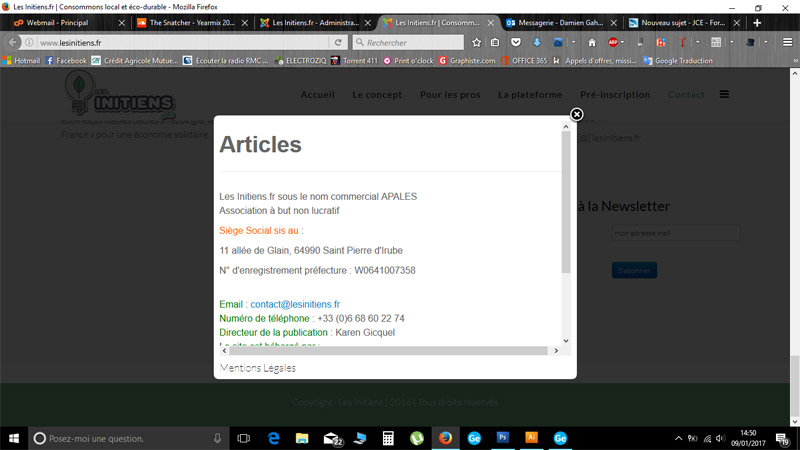Image resolution: width=800 pixels, height=450 pixels.
Task: Open the Contact menu item
Action: pyautogui.click(x=686, y=94)
